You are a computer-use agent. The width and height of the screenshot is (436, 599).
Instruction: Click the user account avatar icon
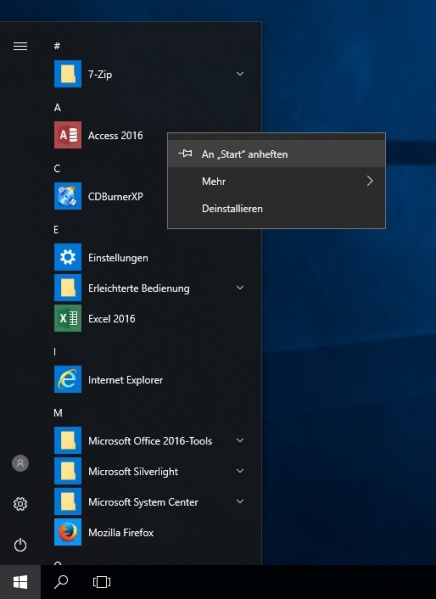(20, 463)
